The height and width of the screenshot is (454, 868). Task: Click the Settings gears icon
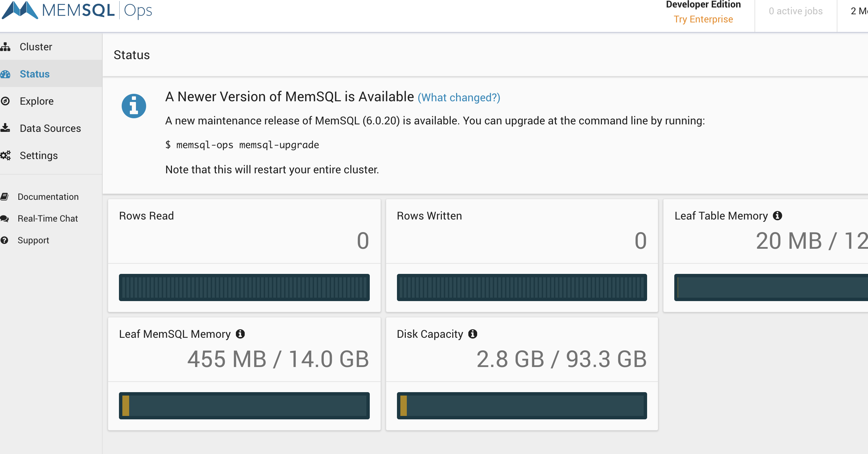[x=5, y=155]
